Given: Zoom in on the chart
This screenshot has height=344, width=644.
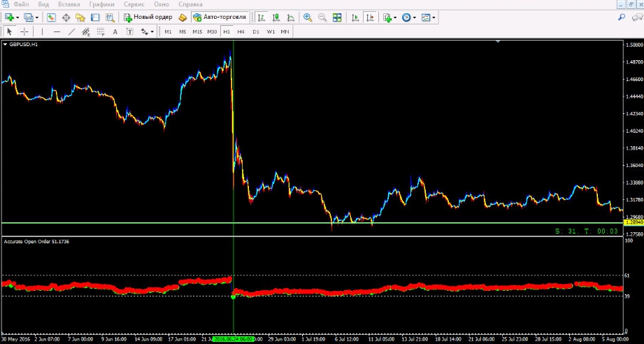Looking at the screenshot, I should (x=308, y=17).
